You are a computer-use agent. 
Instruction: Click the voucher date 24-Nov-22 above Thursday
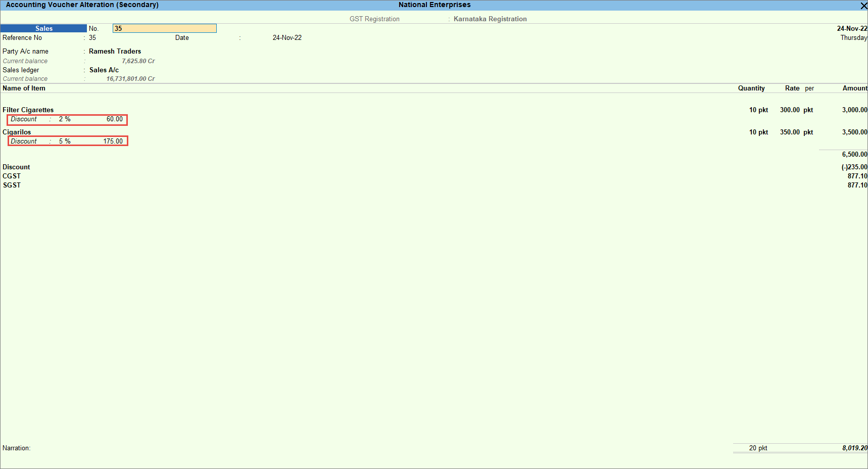point(852,29)
